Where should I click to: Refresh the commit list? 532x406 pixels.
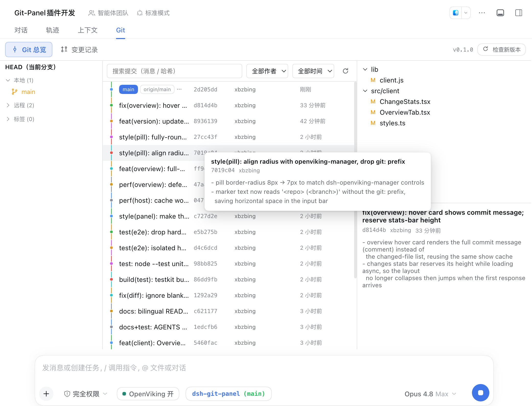click(x=345, y=71)
